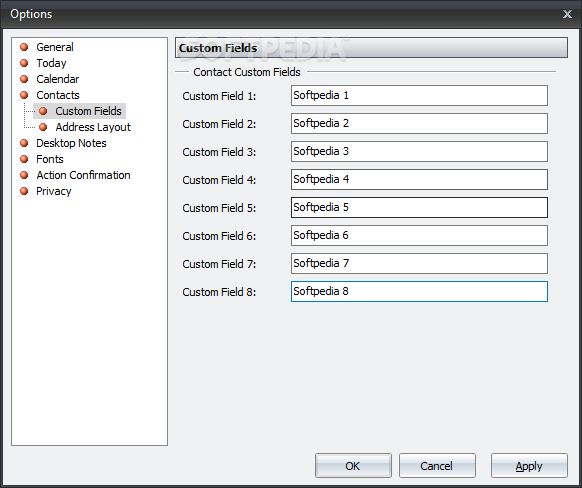Click the Custom Field 2 input box
The width and height of the screenshot is (582, 488).
tap(419, 124)
